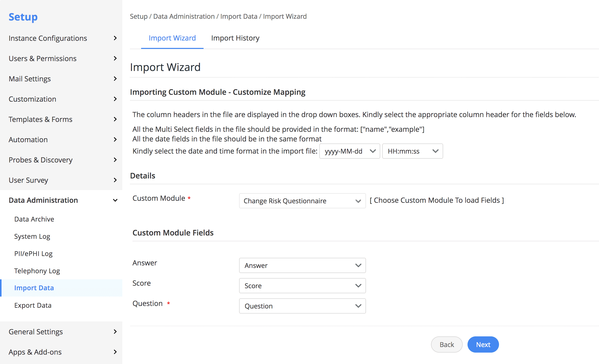Switch to Import History tab
Image resolution: width=599 pixels, height=364 pixels.
[x=235, y=38]
